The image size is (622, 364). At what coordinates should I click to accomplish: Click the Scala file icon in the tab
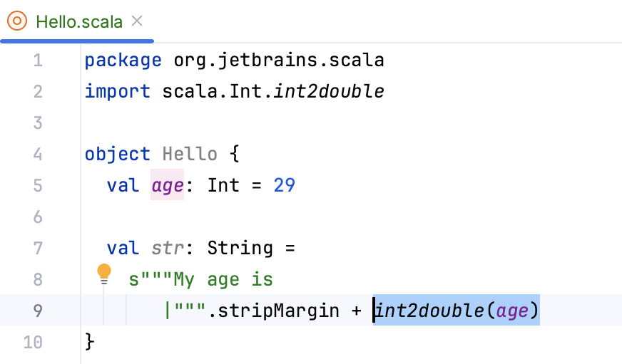point(19,21)
